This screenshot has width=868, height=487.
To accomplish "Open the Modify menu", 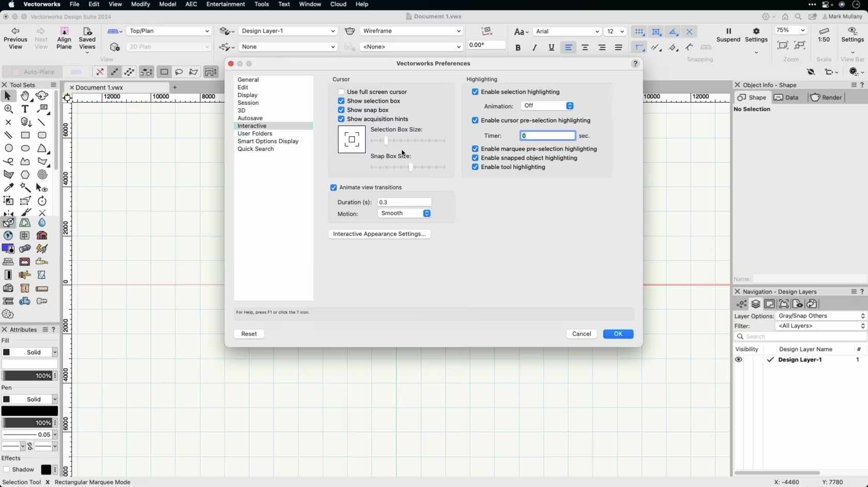I will [x=140, y=4].
